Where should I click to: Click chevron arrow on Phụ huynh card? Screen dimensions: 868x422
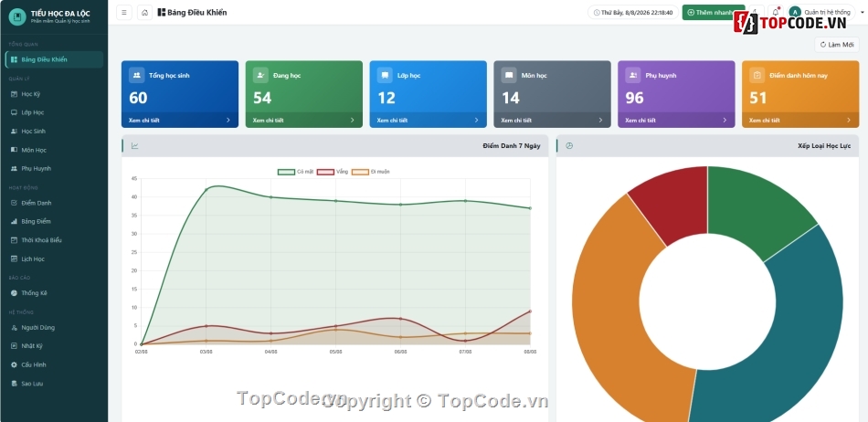click(x=724, y=120)
